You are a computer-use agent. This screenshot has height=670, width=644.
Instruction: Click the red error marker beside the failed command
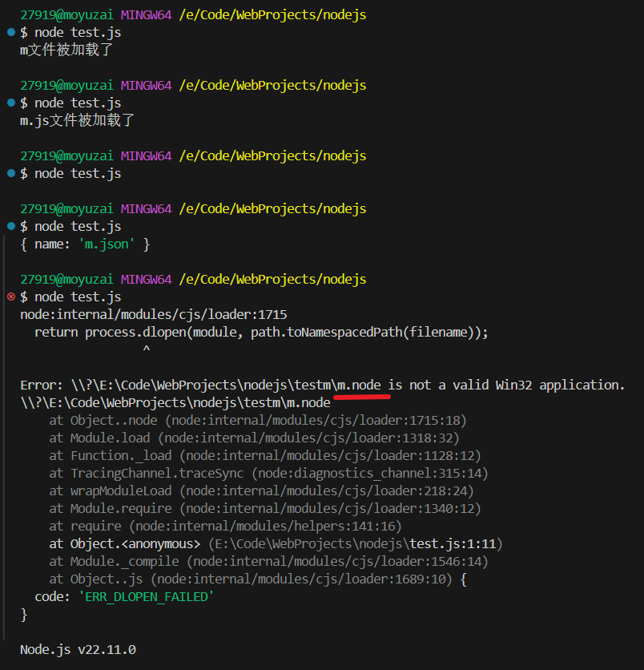(x=11, y=297)
